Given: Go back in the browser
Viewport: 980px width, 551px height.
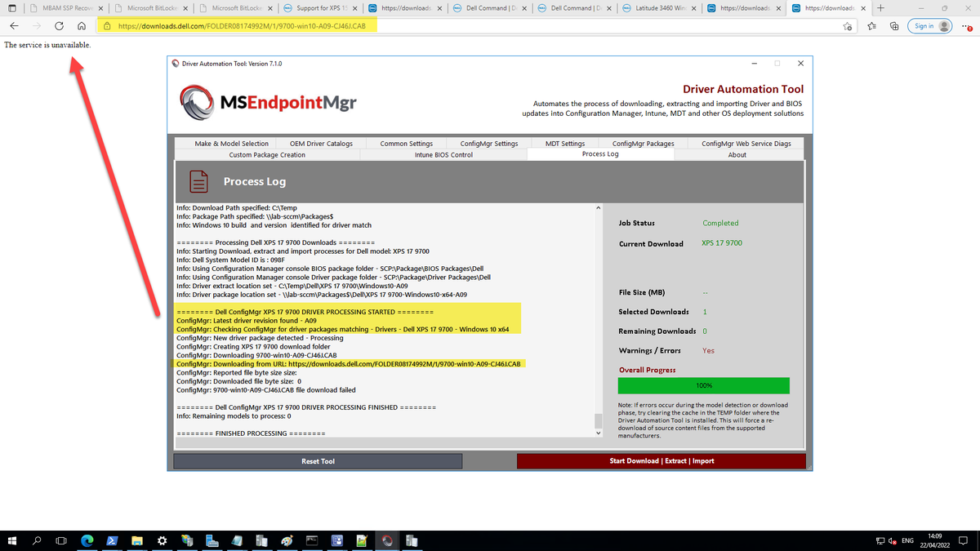Looking at the screenshot, I should (x=15, y=26).
